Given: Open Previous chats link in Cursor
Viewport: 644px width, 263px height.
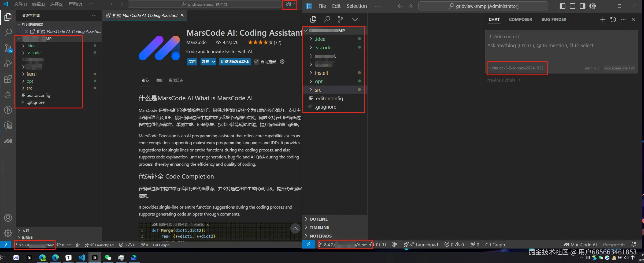Looking at the screenshot, I should click(503, 80).
